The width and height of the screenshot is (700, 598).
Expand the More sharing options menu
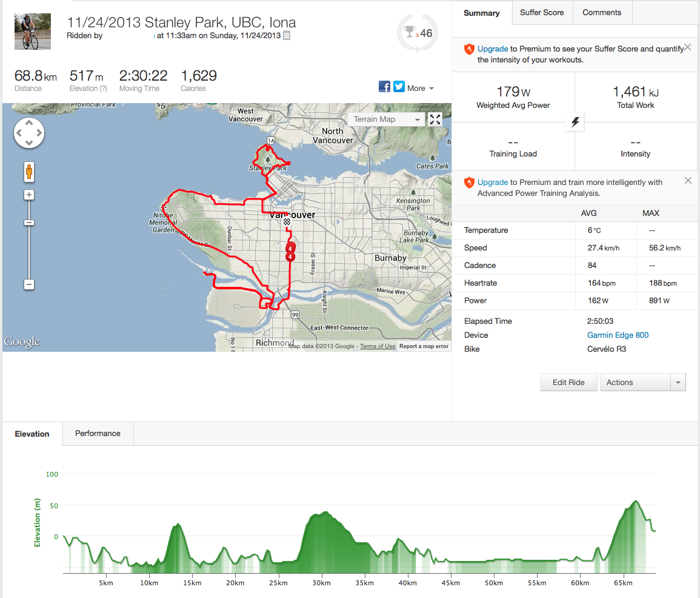420,89
